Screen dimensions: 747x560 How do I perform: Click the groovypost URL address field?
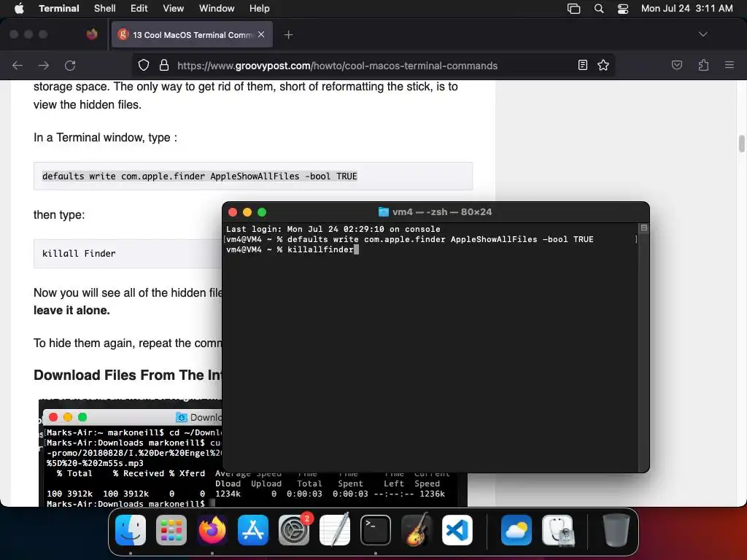click(x=337, y=66)
